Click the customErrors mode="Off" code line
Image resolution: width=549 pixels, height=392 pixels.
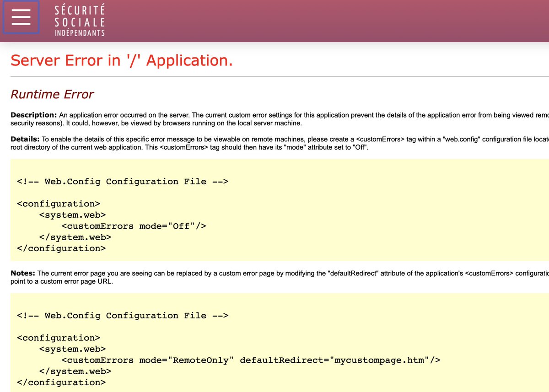coord(134,226)
